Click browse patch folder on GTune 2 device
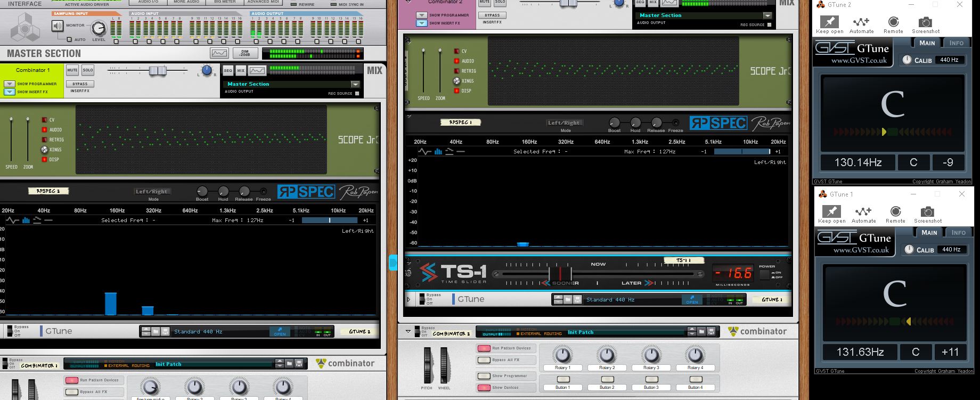980x400 pixels. (x=156, y=331)
